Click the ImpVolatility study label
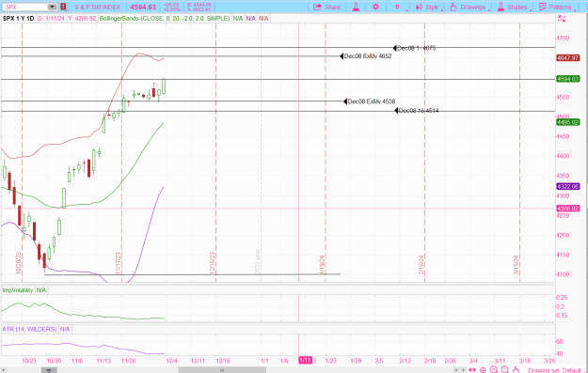The width and height of the screenshot is (588, 373). tap(17, 290)
